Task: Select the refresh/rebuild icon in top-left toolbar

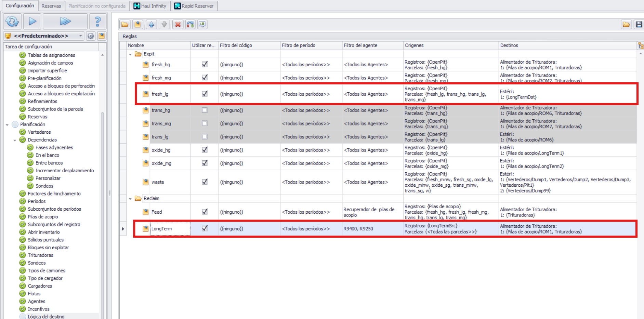Action: tap(12, 21)
